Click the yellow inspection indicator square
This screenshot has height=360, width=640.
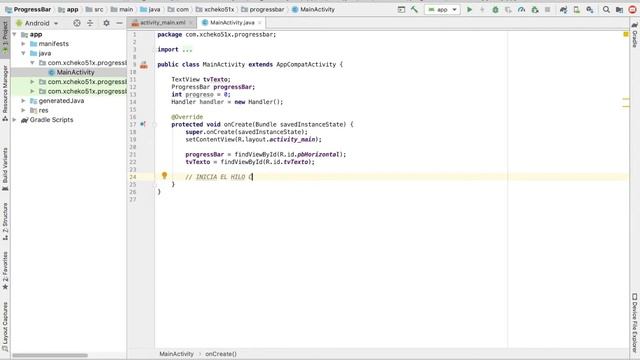[x=626, y=35]
